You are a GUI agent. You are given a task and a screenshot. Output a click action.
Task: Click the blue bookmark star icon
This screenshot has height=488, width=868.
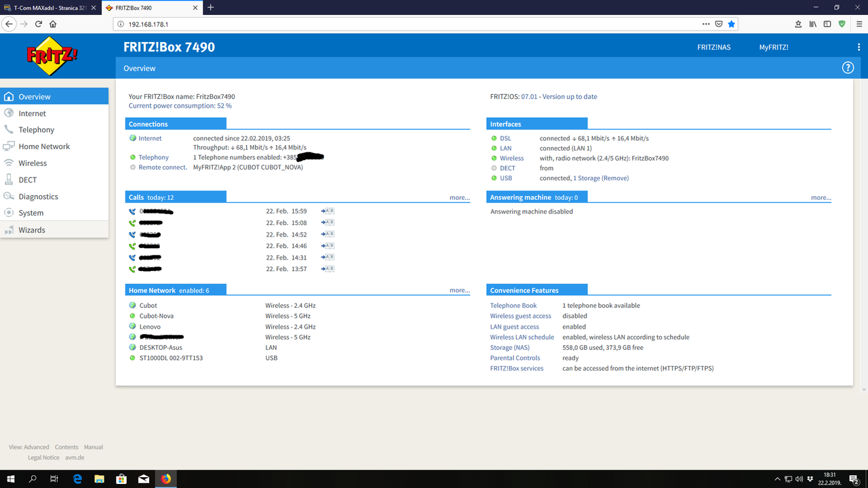point(731,24)
